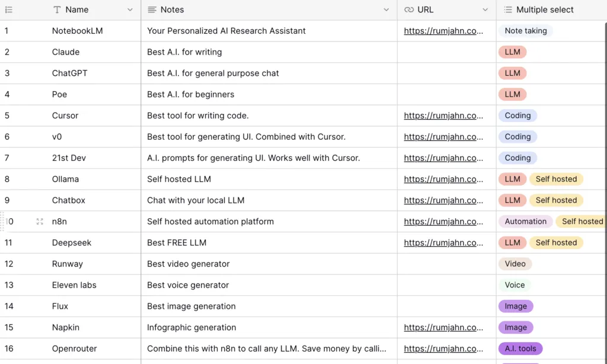Select the Self hosted tag in the Ollama row

pos(556,179)
